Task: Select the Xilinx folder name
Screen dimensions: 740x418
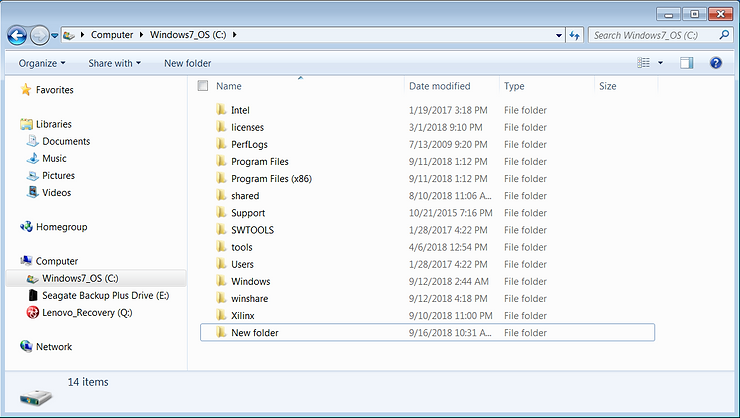Action: coord(243,316)
